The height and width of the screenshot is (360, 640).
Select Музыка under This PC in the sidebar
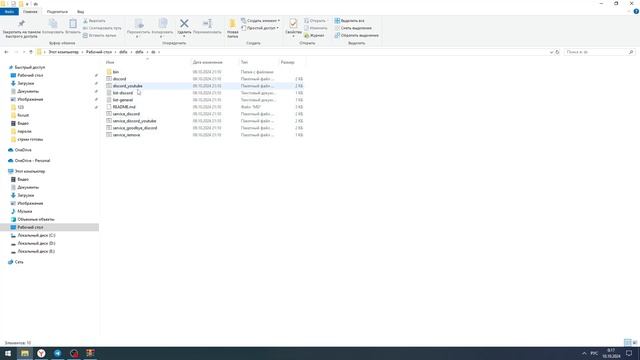click(x=24, y=211)
